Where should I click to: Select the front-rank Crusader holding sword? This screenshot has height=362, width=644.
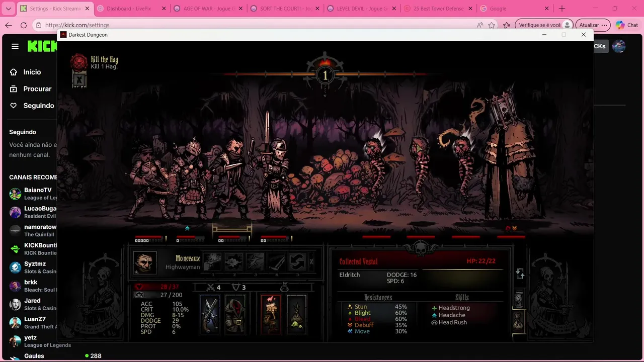[x=274, y=173]
